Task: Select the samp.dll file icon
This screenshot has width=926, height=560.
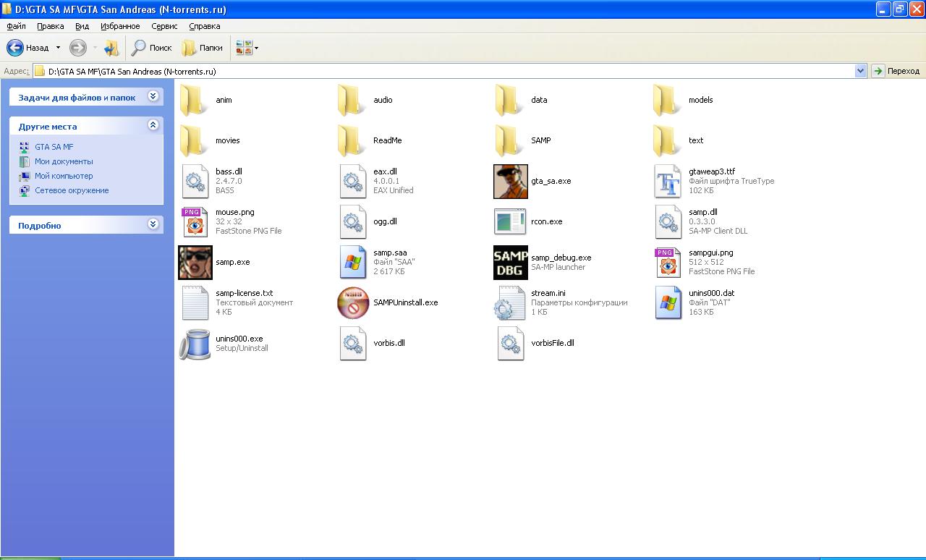Action: [x=668, y=221]
